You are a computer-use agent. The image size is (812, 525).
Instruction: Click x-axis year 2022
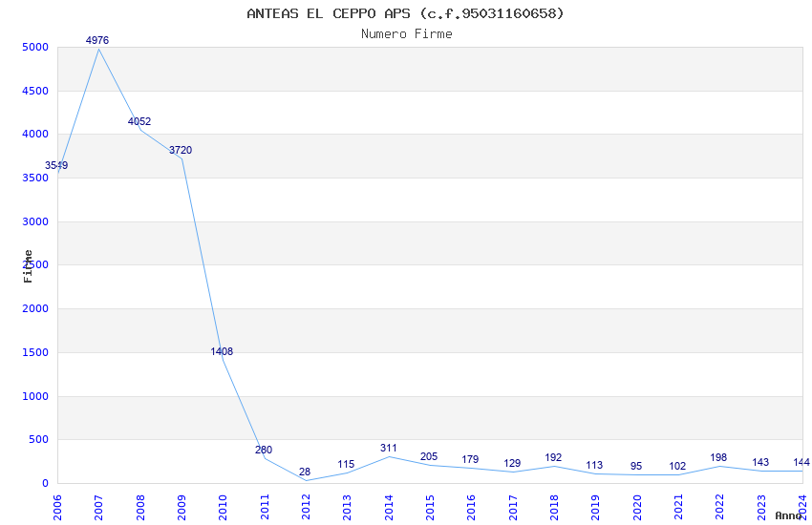720,508
